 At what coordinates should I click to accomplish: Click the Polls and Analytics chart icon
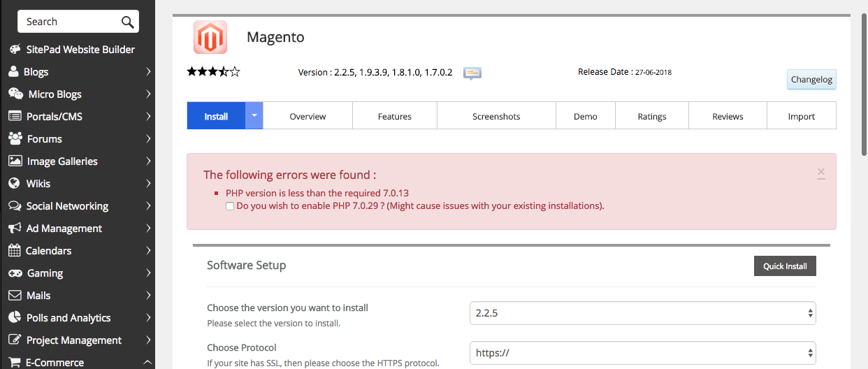(15, 317)
